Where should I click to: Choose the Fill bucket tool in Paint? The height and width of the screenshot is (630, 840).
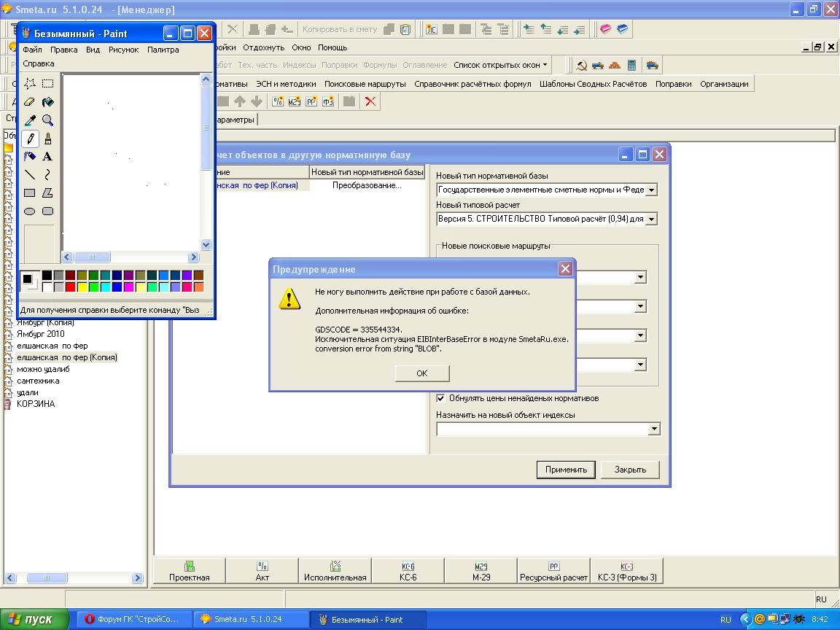[47, 102]
